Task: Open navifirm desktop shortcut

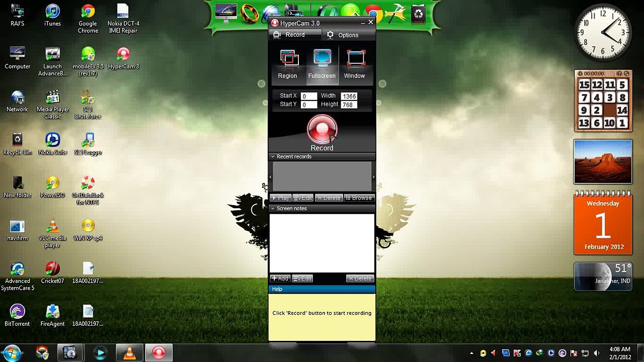Action: [17, 230]
